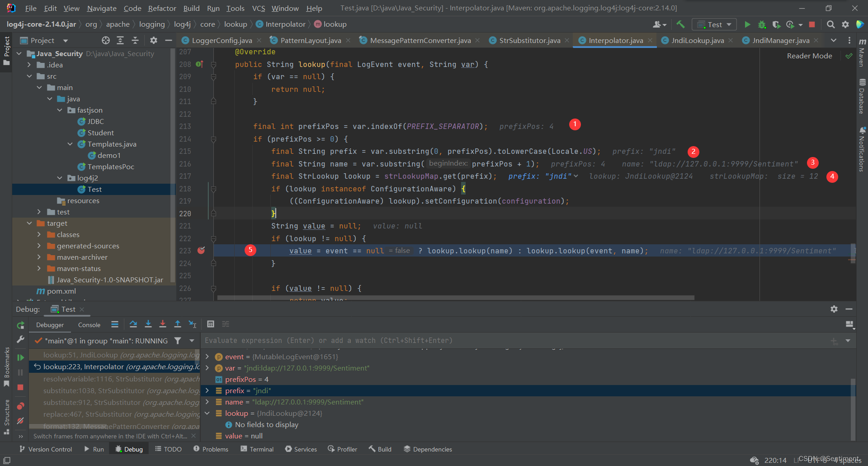
Task: Filter frames with funnel icon
Action: [178, 341]
